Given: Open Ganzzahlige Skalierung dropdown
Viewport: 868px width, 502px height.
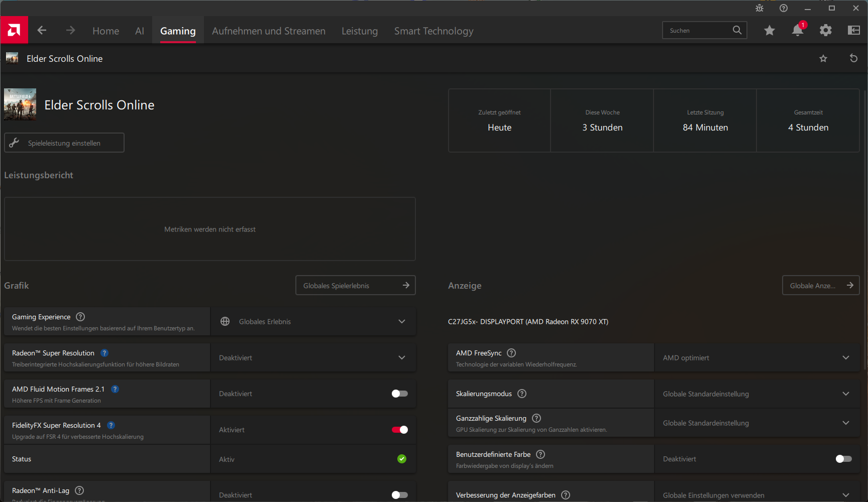Looking at the screenshot, I should [757, 423].
